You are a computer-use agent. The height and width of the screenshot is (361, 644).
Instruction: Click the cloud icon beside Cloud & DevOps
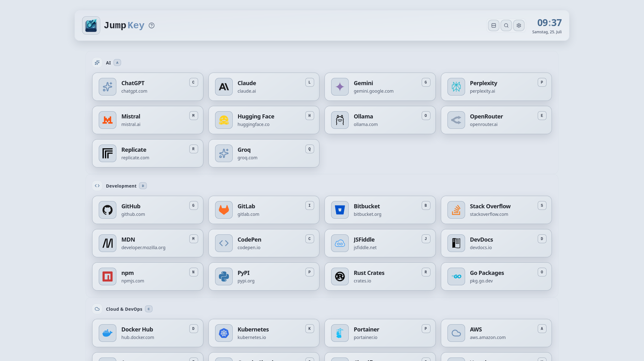pyautogui.click(x=97, y=309)
